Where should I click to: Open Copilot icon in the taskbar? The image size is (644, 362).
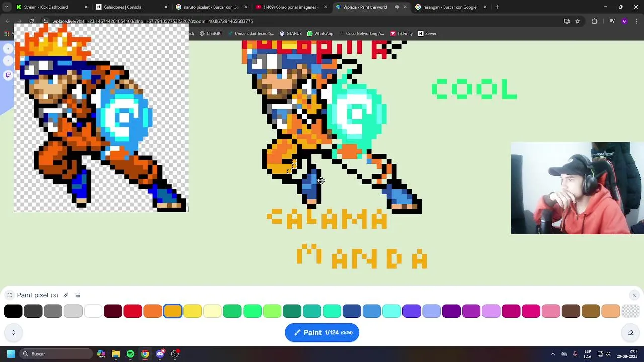tap(101, 354)
